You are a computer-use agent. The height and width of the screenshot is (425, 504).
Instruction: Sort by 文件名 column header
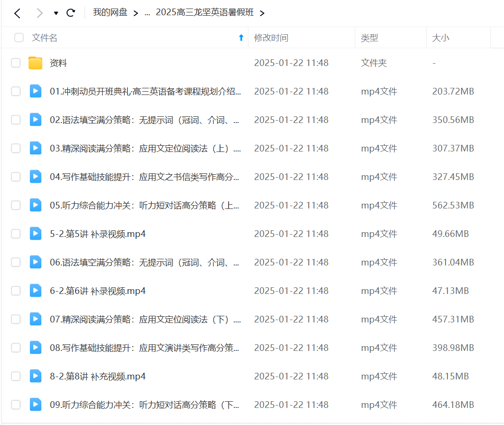44,38
